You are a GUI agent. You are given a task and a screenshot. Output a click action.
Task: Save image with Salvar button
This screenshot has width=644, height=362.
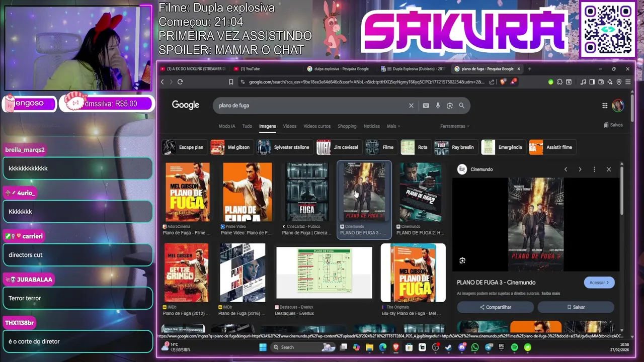[x=576, y=307]
